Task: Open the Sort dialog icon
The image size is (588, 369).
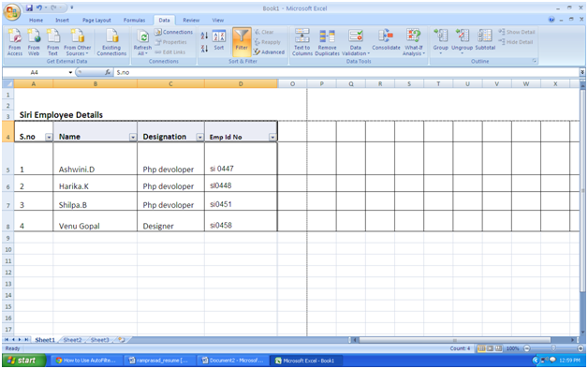Action: [x=219, y=39]
